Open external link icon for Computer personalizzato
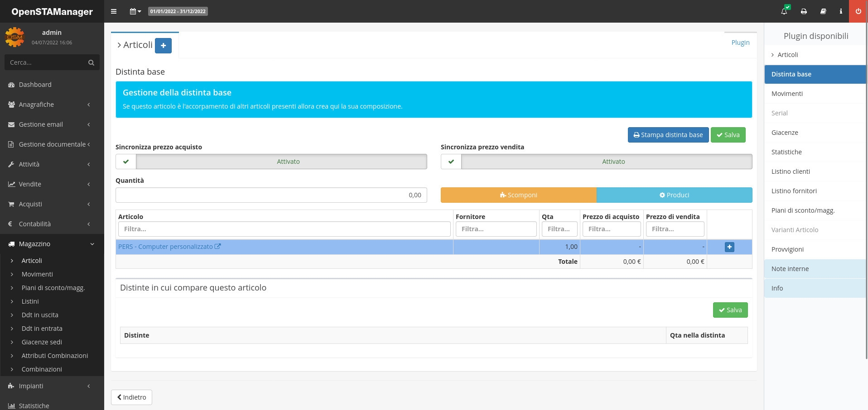The image size is (868, 410). 218,247
